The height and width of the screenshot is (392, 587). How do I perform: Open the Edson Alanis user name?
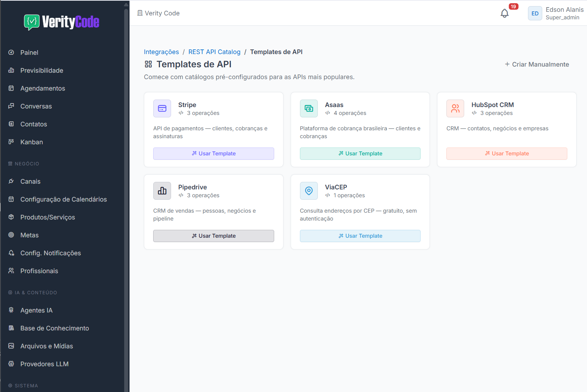click(x=564, y=10)
